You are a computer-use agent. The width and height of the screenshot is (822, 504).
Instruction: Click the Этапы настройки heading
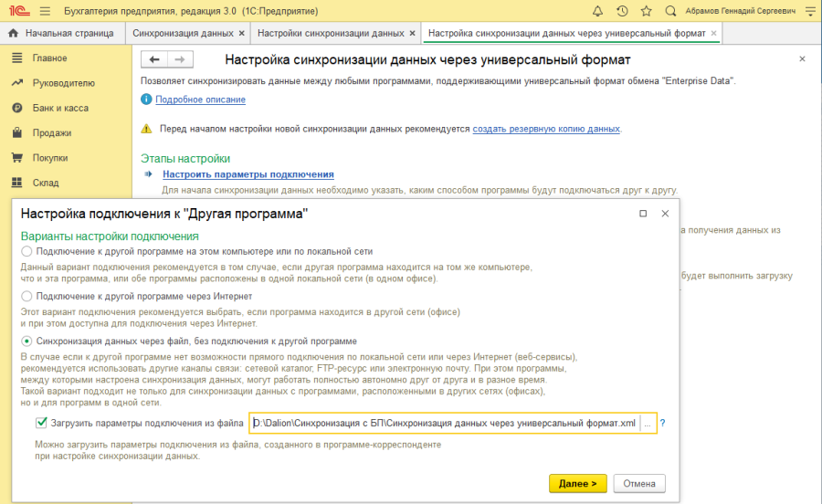pyautogui.click(x=185, y=158)
